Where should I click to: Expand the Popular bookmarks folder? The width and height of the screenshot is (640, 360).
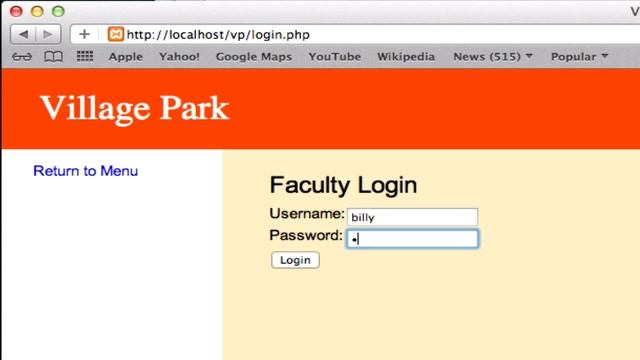[579, 57]
